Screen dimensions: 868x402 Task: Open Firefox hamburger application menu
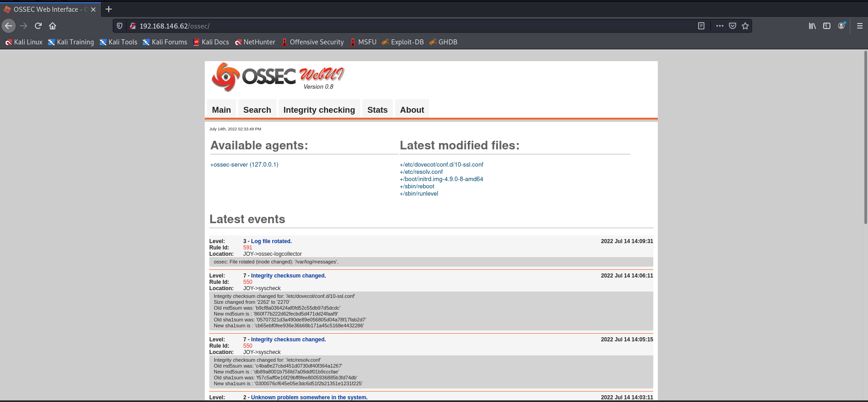click(x=859, y=26)
